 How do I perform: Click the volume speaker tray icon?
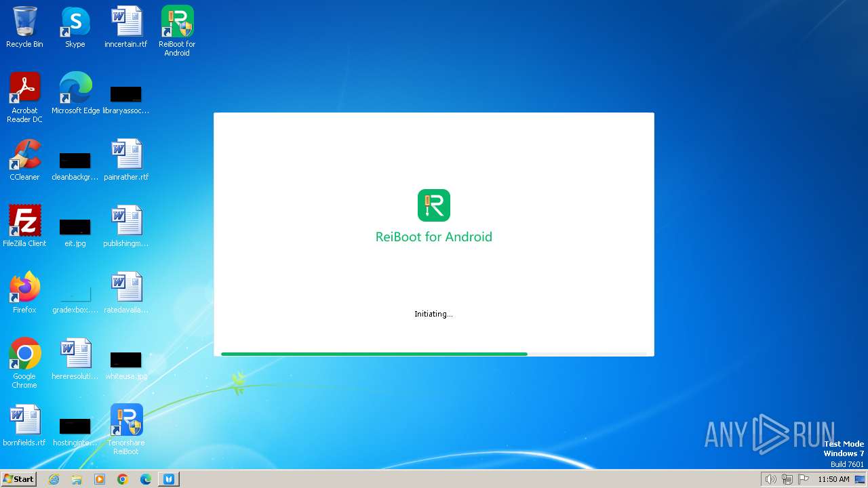click(x=770, y=479)
